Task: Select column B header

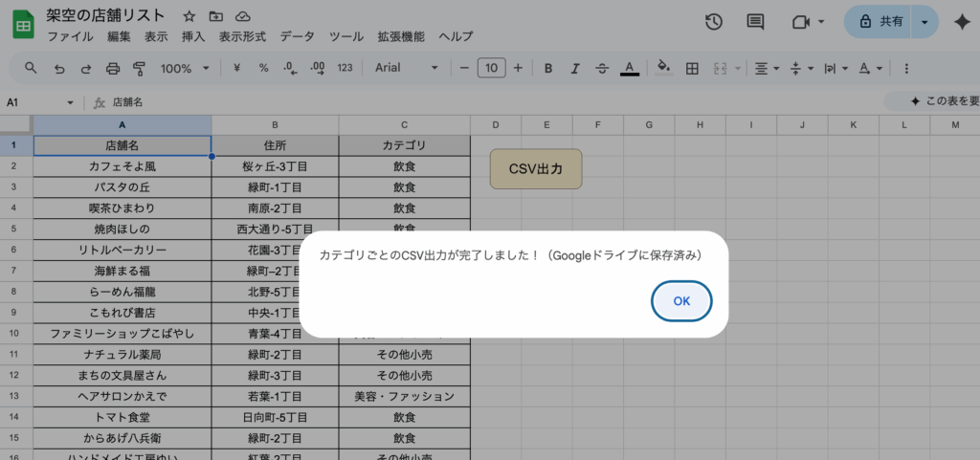Action: (275, 125)
